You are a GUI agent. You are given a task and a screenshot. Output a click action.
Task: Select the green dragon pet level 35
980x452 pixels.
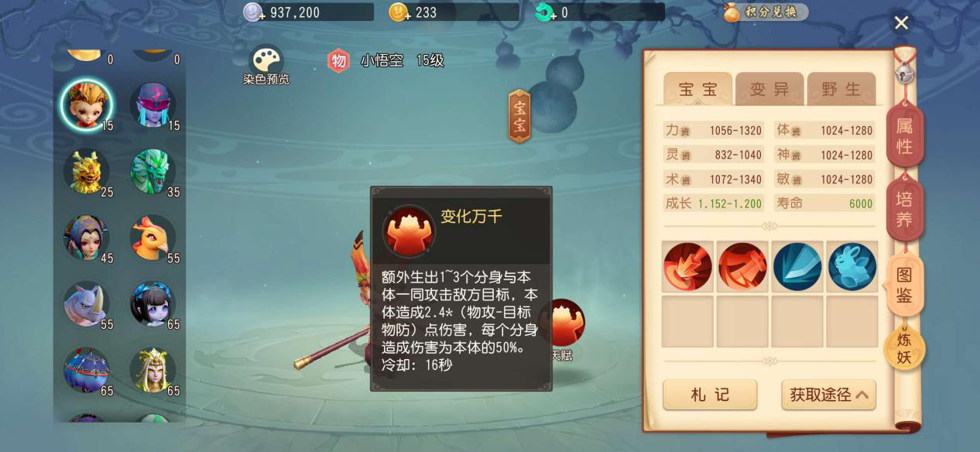[x=152, y=172]
